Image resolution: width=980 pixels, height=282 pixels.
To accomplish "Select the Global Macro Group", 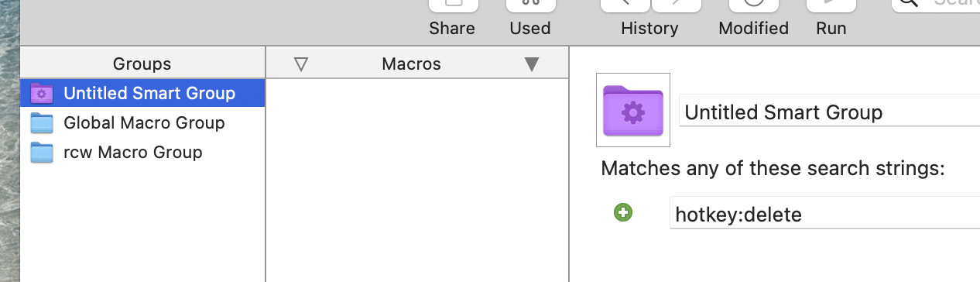I will 142,122.
